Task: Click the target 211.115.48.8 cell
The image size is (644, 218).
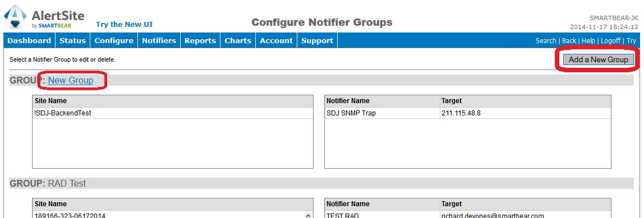Action: pos(525,113)
